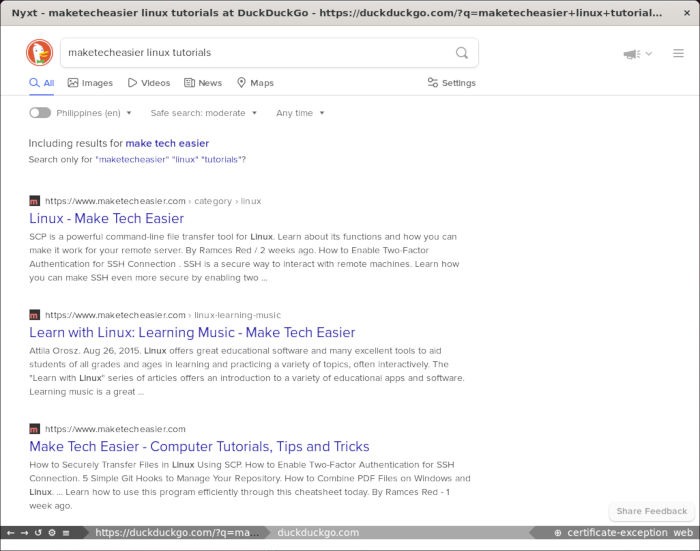Expand the chevron next to megaphone
The image size is (700, 551).
coord(649,54)
